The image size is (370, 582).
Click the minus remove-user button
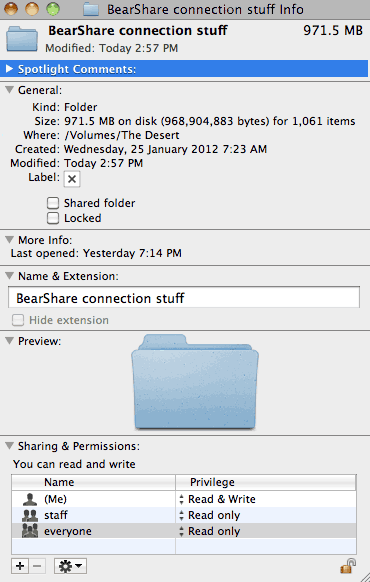pos(37,566)
